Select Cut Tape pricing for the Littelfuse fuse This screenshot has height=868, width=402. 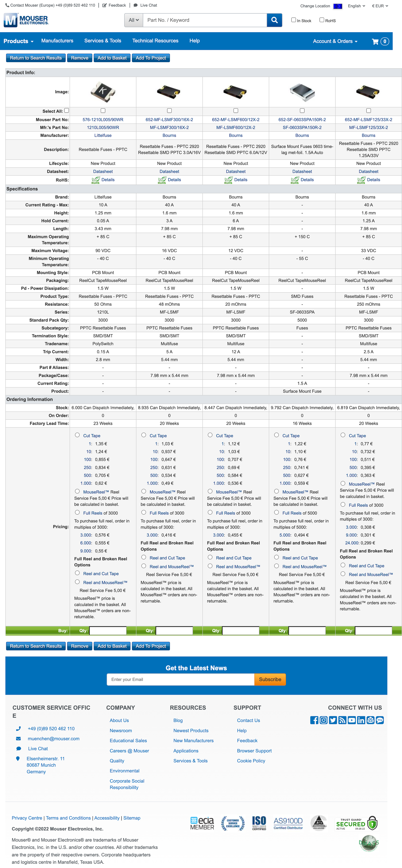[77, 435]
